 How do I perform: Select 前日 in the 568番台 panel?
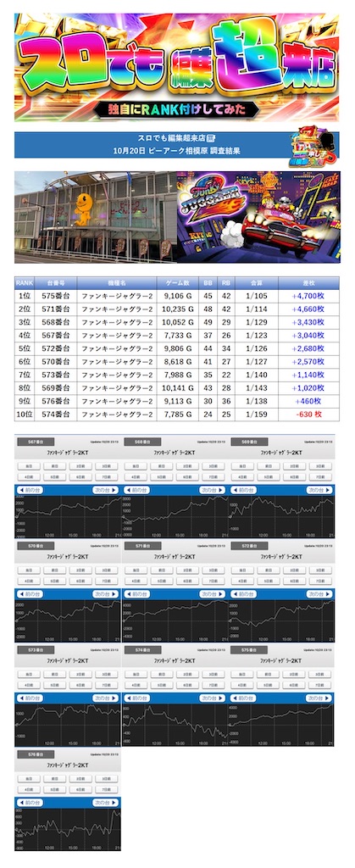162,466
